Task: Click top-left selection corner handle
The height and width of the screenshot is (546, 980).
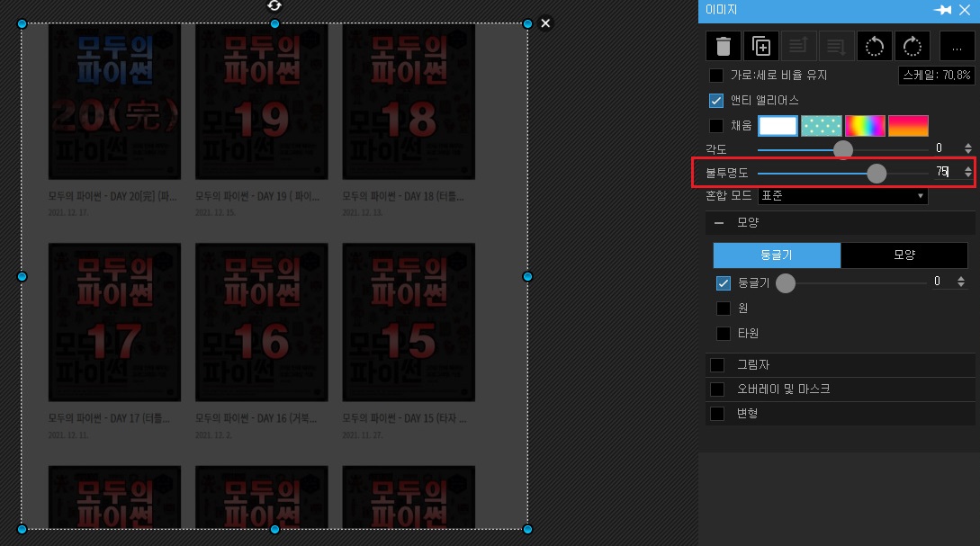Action: 22,23
